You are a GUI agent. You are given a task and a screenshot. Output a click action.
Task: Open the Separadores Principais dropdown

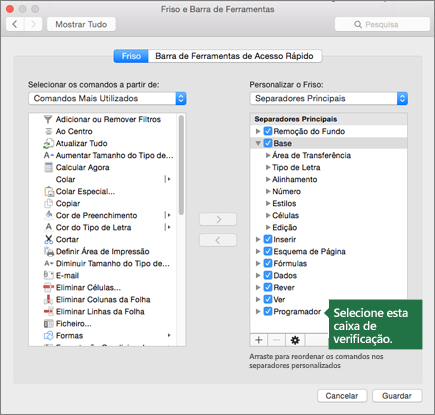point(328,99)
